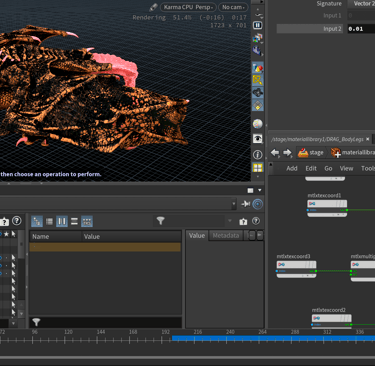375x366 pixels.
Task: Toggle the eye visibility icon in viewport toolbar
Action: click(257, 139)
